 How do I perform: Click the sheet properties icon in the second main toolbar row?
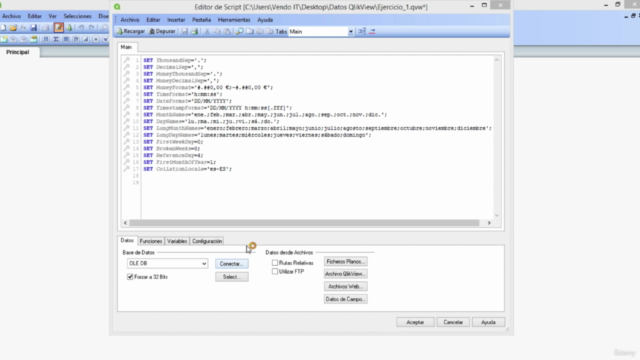(34, 39)
